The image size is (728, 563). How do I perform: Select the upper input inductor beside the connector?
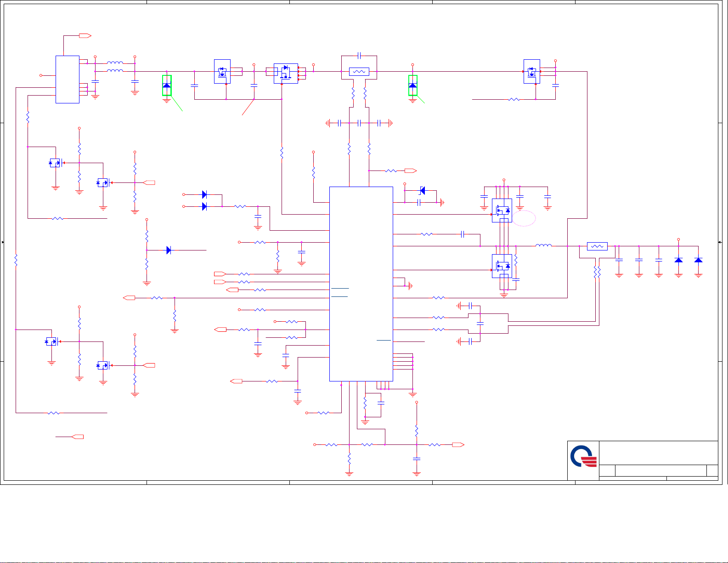[x=115, y=63]
